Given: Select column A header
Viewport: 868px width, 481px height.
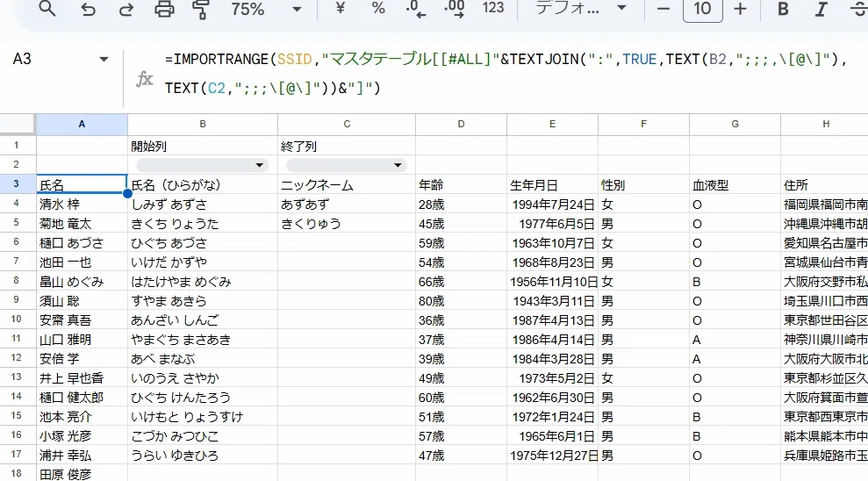Looking at the screenshot, I should coord(82,125).
